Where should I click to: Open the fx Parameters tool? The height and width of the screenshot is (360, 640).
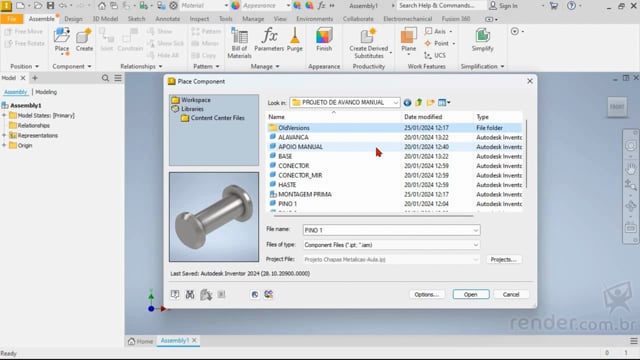click(x=269, y=40)
